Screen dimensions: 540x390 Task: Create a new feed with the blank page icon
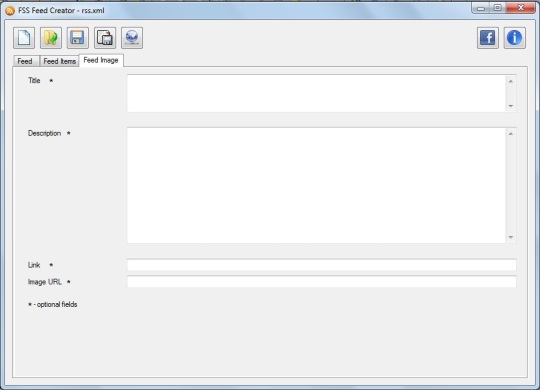24,38
